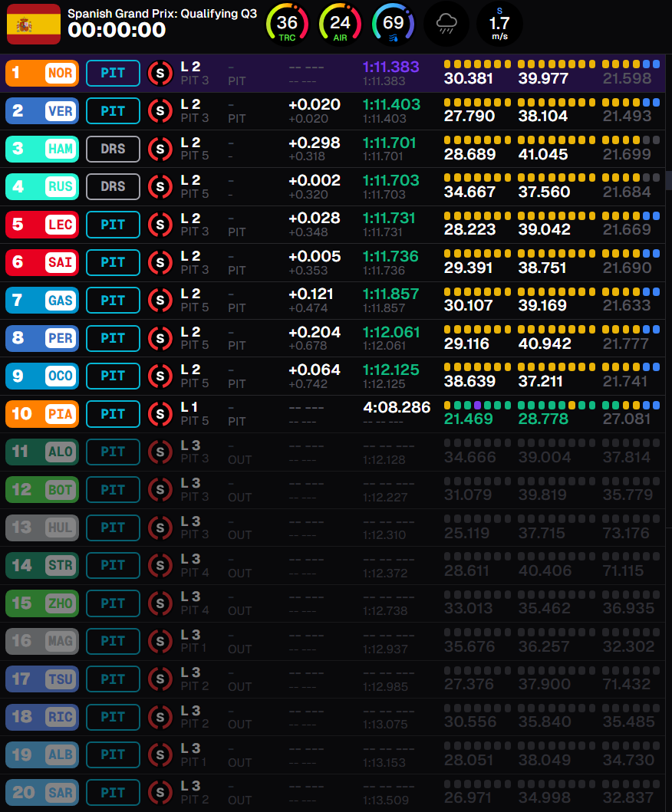Click the soft tyre icon in VER row
This screenshot has height=812, width=672.
pyautogui.click(x=160, y=111)
